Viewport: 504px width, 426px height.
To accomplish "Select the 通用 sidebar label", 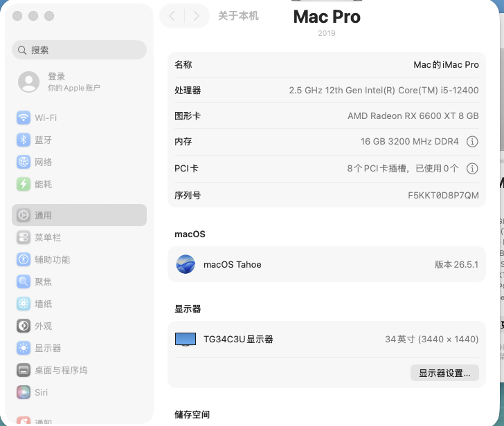I will coord(44,215).
